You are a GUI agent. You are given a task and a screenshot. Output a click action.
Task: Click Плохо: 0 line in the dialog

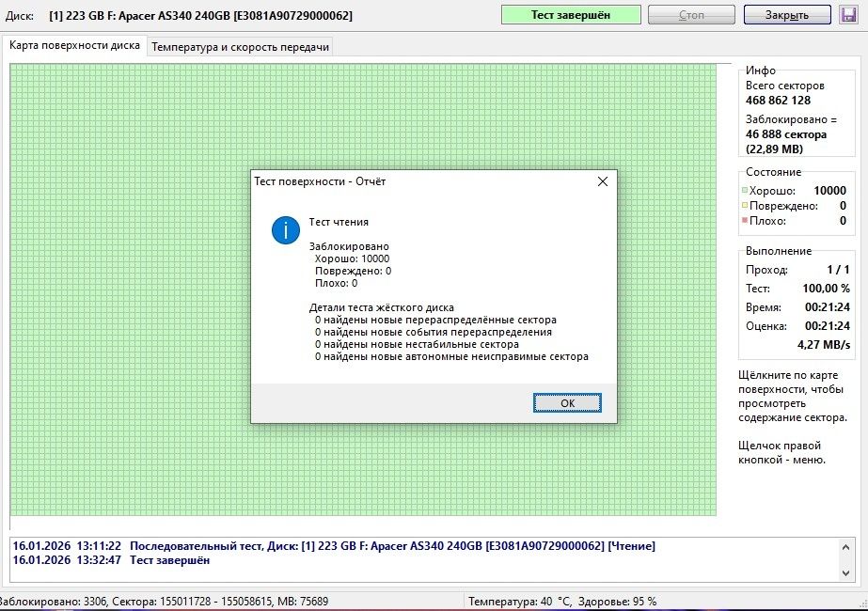(x=336, y=283)
